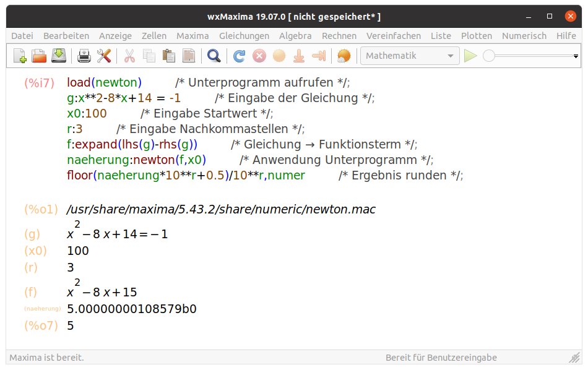Minimize the wxMaxima window
Image resolution: width=588 pixels, height=370 pixels.
529,17
